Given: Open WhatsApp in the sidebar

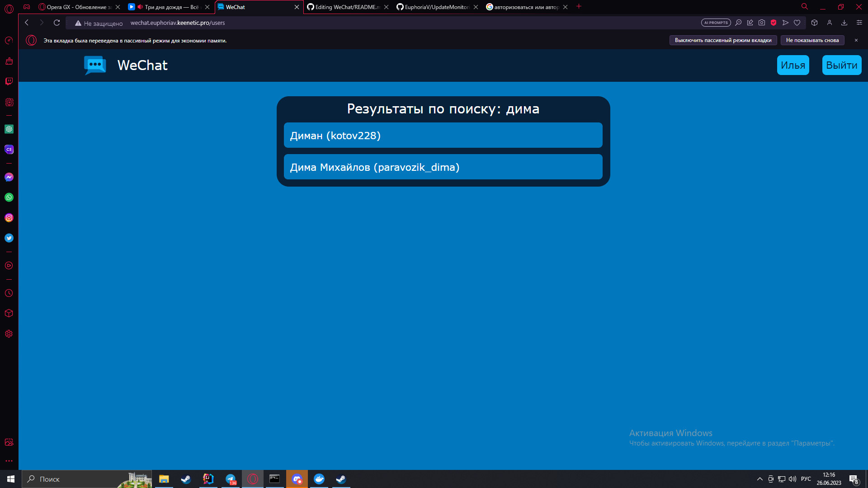Looking at the screenshot, I should (9, 197).
